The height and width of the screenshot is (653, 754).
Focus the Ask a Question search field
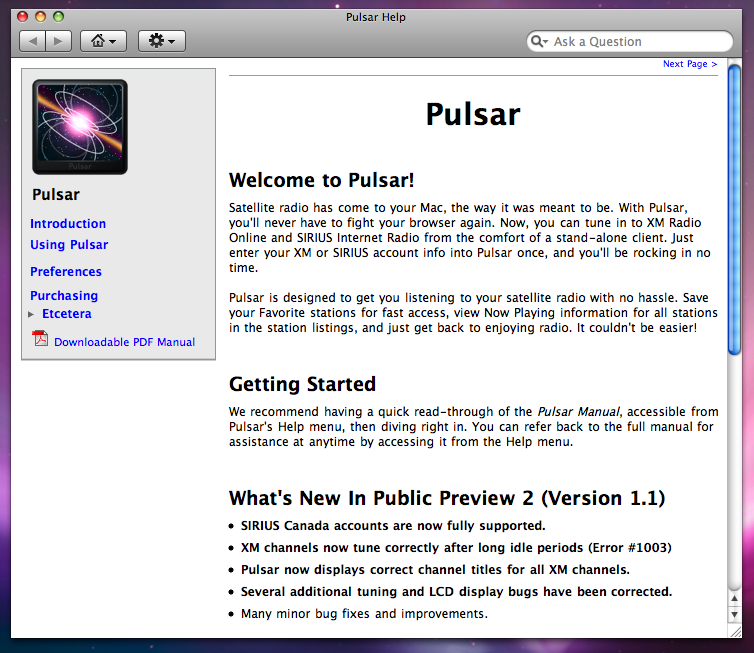[630, 41]
